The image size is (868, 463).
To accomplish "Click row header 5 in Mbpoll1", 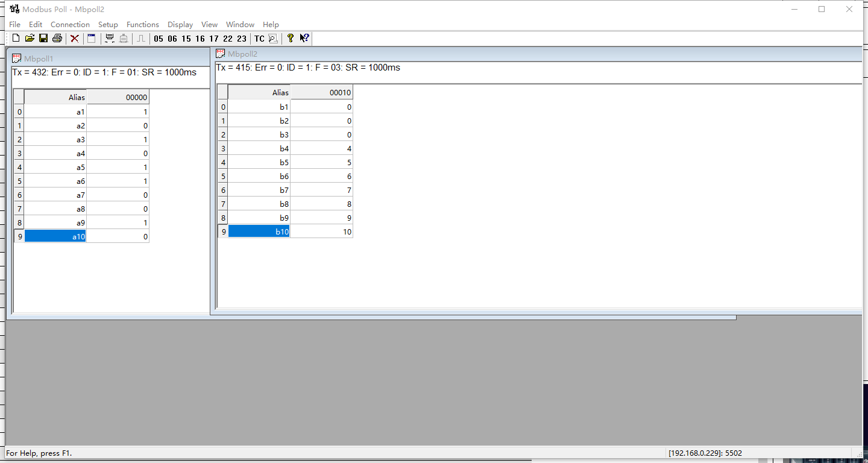I will 19,181.
